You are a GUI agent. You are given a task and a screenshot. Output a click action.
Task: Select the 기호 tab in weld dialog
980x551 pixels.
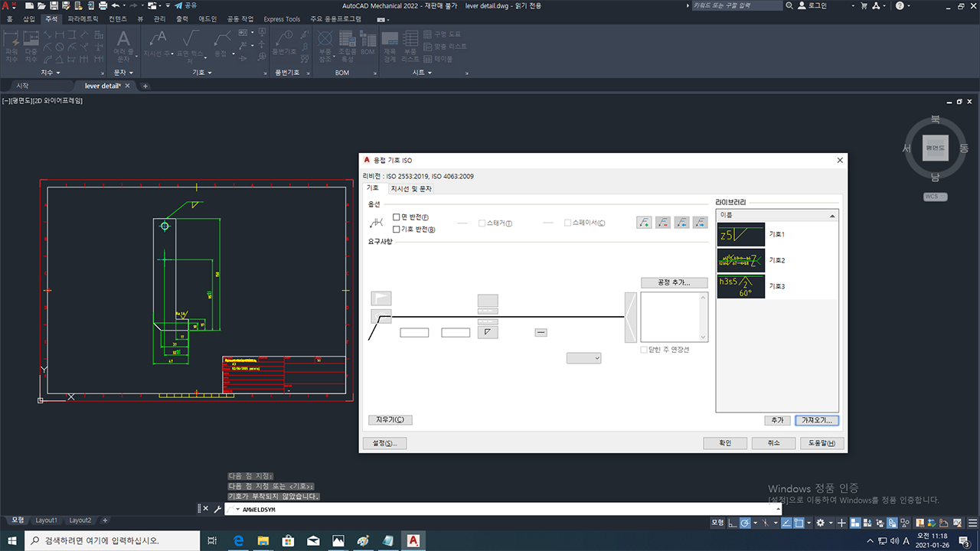pyautogui.click(x=373, y=187)
